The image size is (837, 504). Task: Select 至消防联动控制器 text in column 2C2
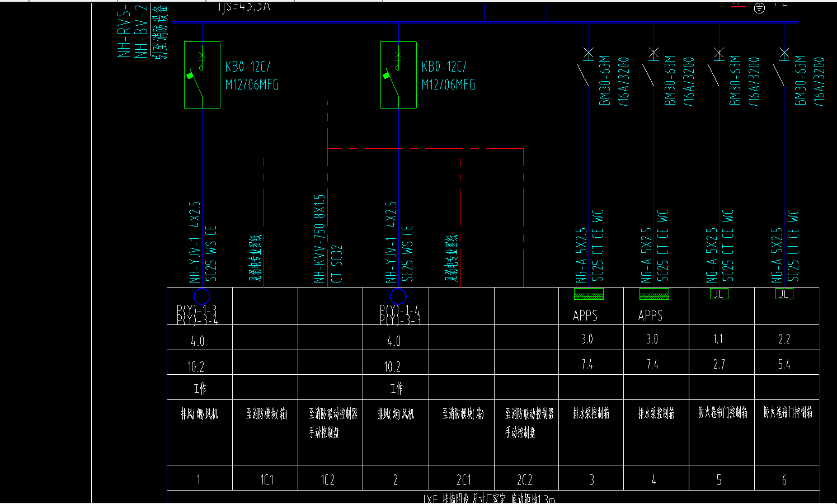point(529,414)
